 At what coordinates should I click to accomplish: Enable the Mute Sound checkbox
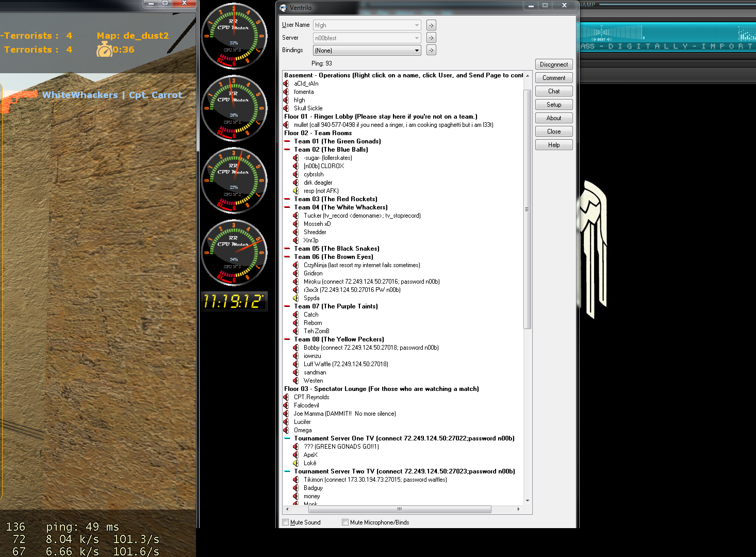click(x=286, y=522)
